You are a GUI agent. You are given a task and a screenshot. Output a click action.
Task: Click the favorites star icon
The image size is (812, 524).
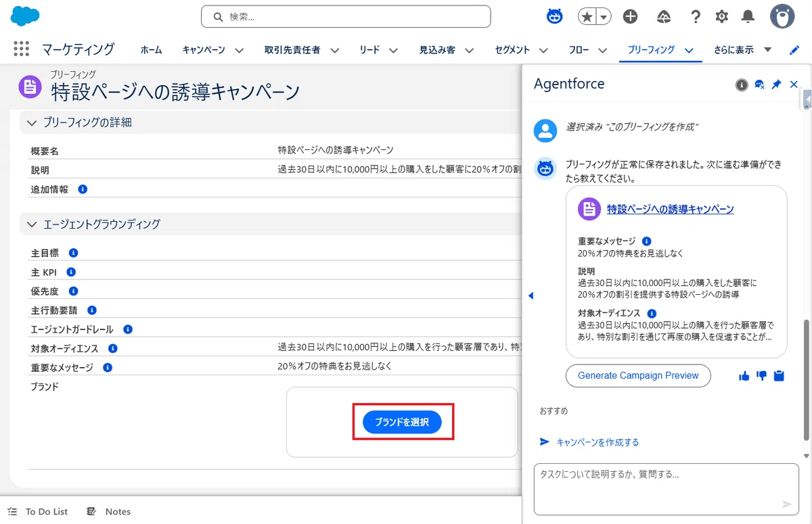pos(587,17)
